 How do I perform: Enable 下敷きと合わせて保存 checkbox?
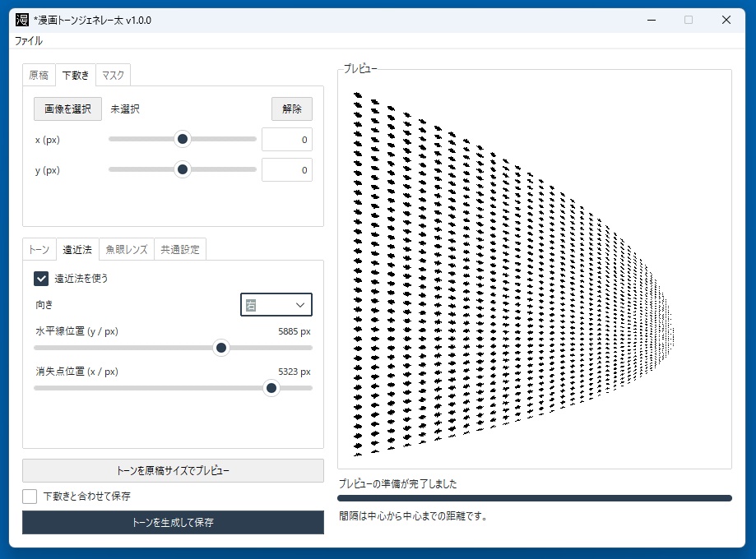tap(30, 497)
